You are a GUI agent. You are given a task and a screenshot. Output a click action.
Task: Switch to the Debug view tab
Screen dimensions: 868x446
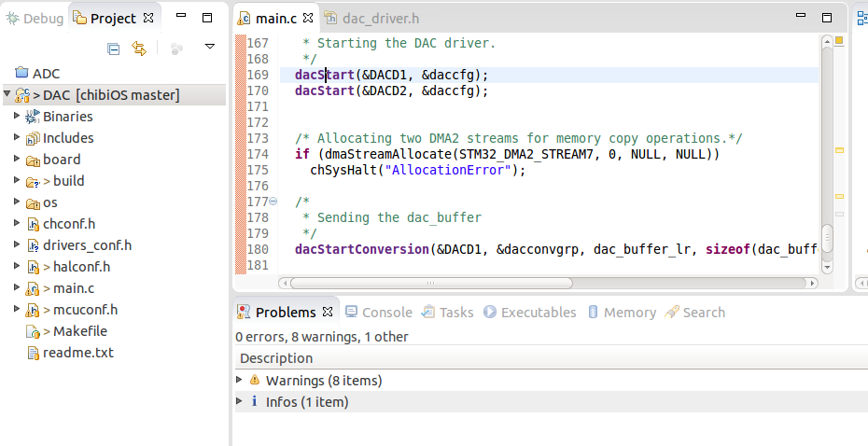tap(35, 19)
